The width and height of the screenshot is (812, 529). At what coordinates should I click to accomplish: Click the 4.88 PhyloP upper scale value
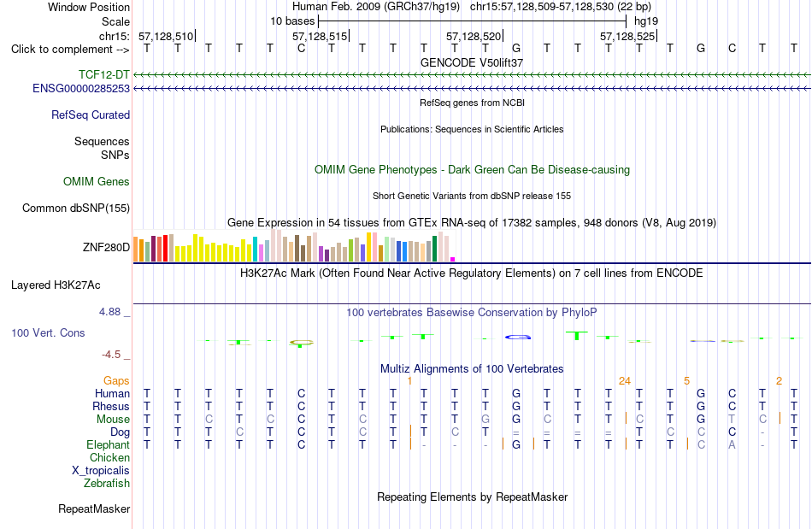click(x=109, y=312)
